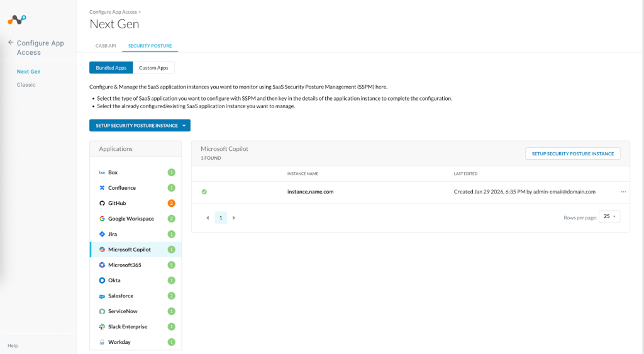Go to the previous page arrow
Image resolution: width=644 pixels, height=354 pixels.
click(x=208, y=218)
